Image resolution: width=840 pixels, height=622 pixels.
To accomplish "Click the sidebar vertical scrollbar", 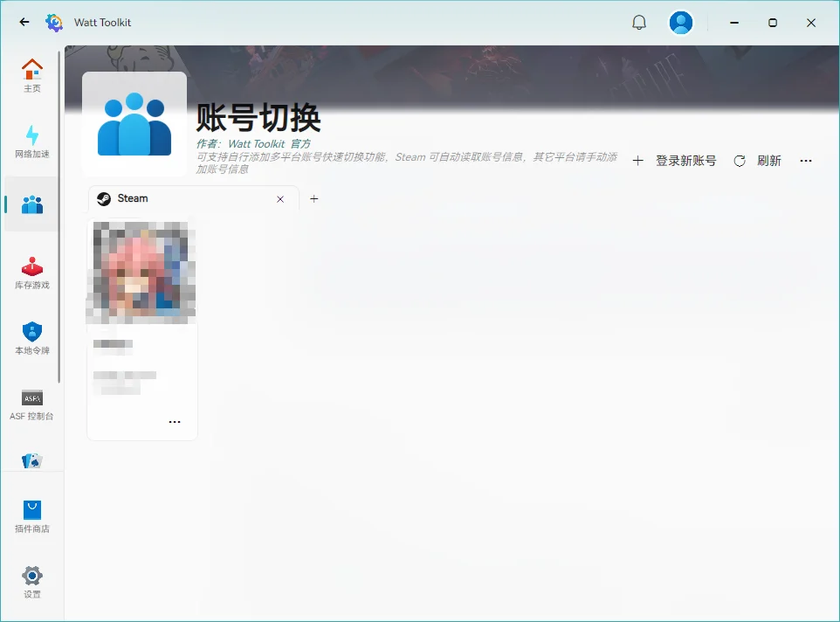I will point(59,217).
